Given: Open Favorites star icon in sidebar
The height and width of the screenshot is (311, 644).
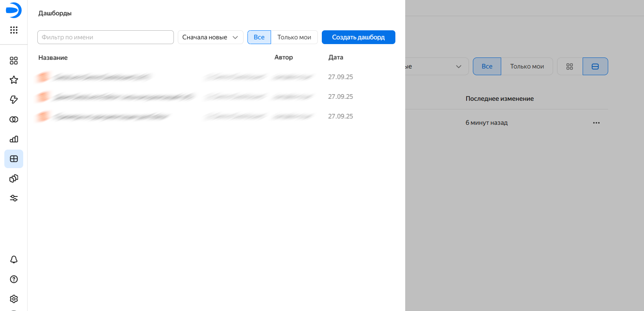Looking at the screenshot, I should pos(14,80).
